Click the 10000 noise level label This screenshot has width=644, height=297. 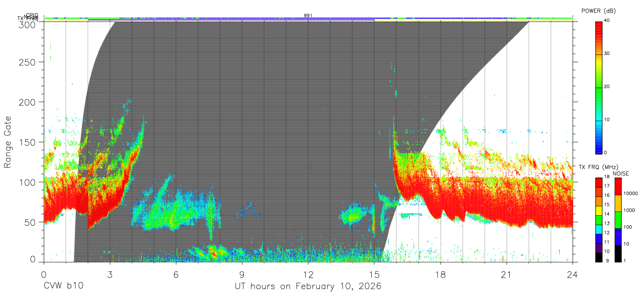[631, 194]
